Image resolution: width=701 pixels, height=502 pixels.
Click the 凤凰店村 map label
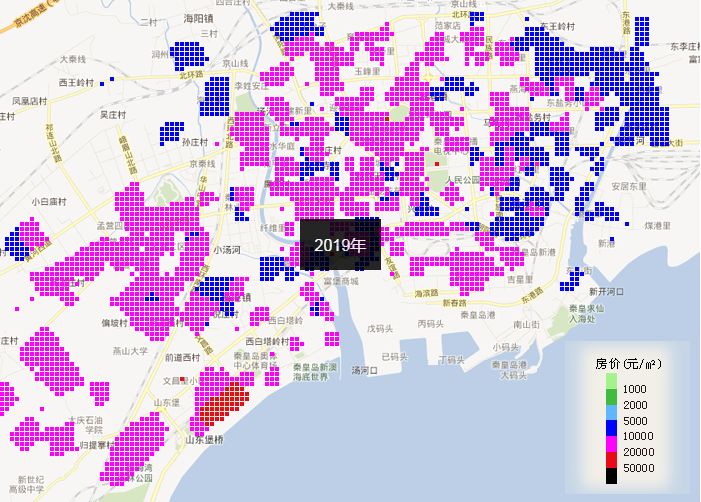pos(30,101)
